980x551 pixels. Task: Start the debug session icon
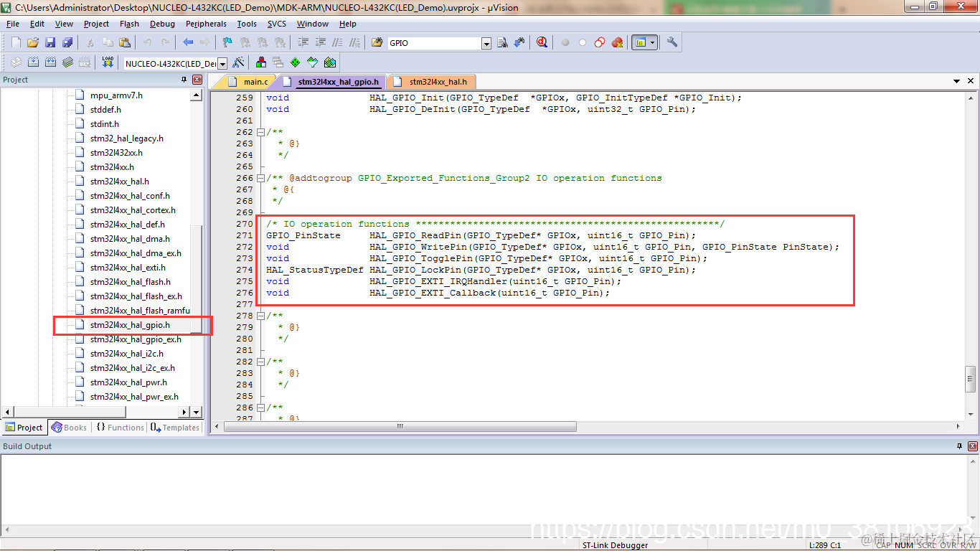(x=542, y=42)
